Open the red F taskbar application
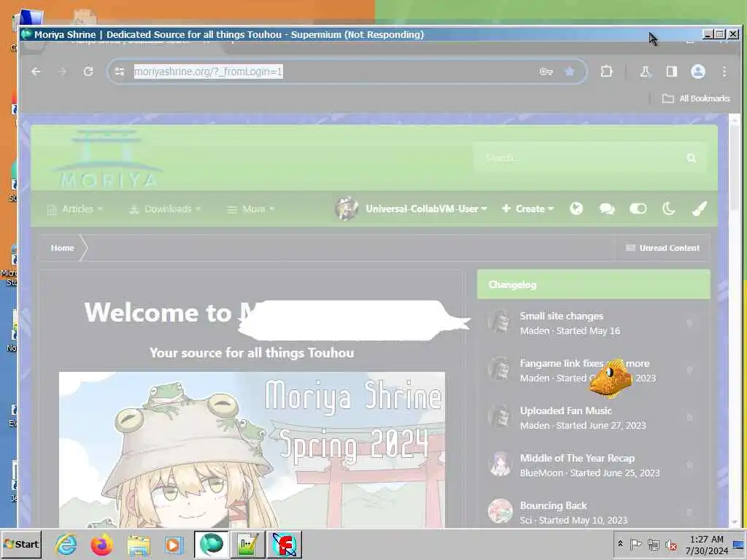This screenshot has width=747, height=560. click(x=284, y=544)
